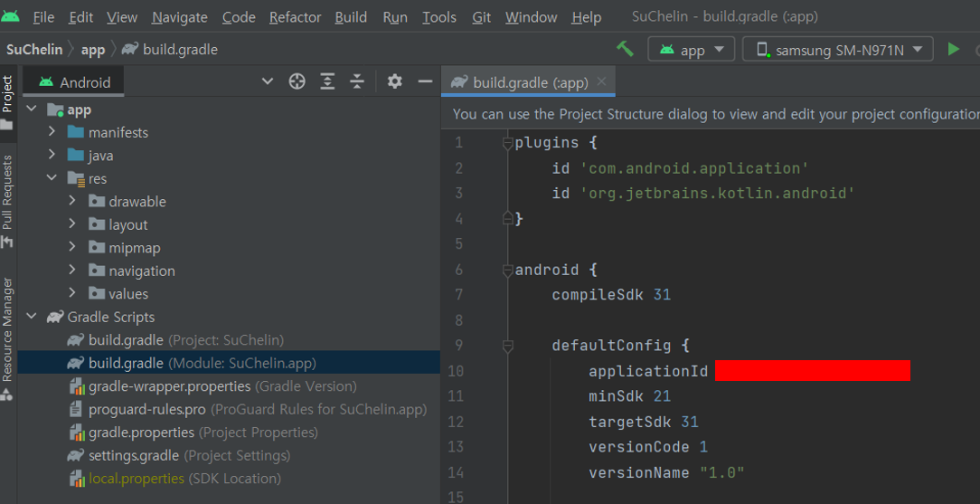Click app in the breadcrumb bar
Screen dimensions: 980x504
[x=93, y=50]
